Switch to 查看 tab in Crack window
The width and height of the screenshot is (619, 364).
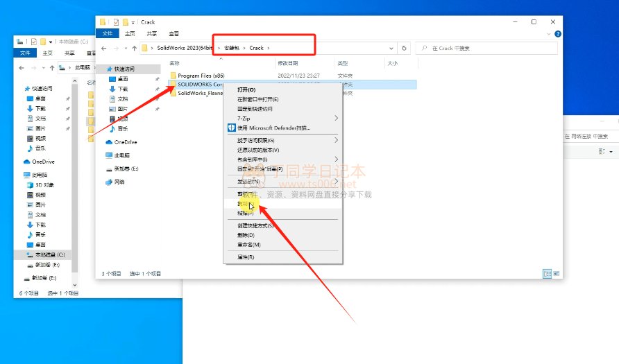click(x=173, y=33)
